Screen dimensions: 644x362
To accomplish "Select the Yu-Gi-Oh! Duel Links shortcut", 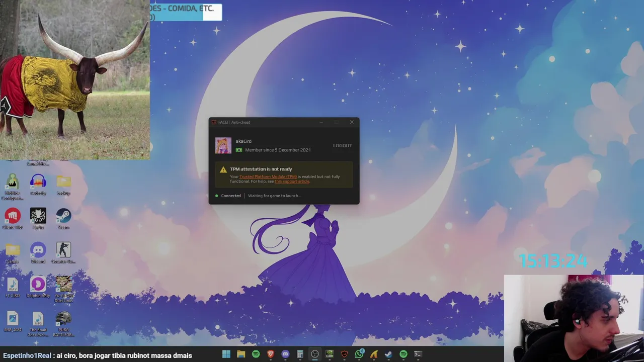I will [x=63, y=289].
